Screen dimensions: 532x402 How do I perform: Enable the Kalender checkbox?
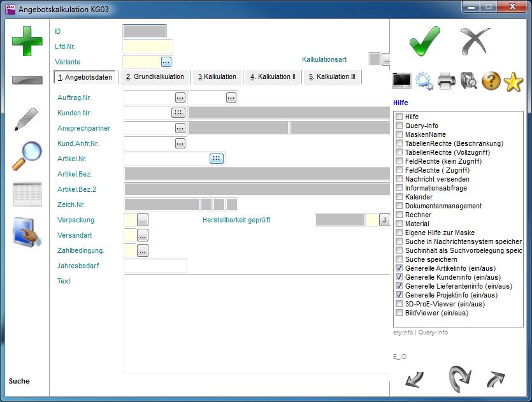point(399,197)
